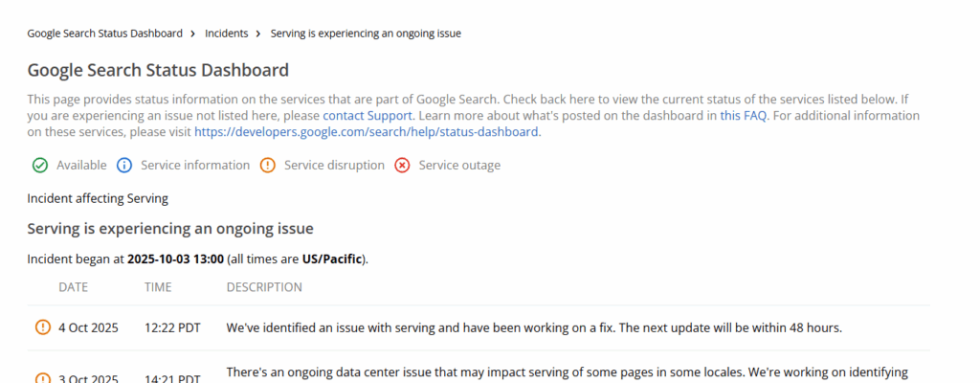980x383 pixels.
Task: Click the disruption icon beside 4 Oct 2025
Action: tap(42, 327)
